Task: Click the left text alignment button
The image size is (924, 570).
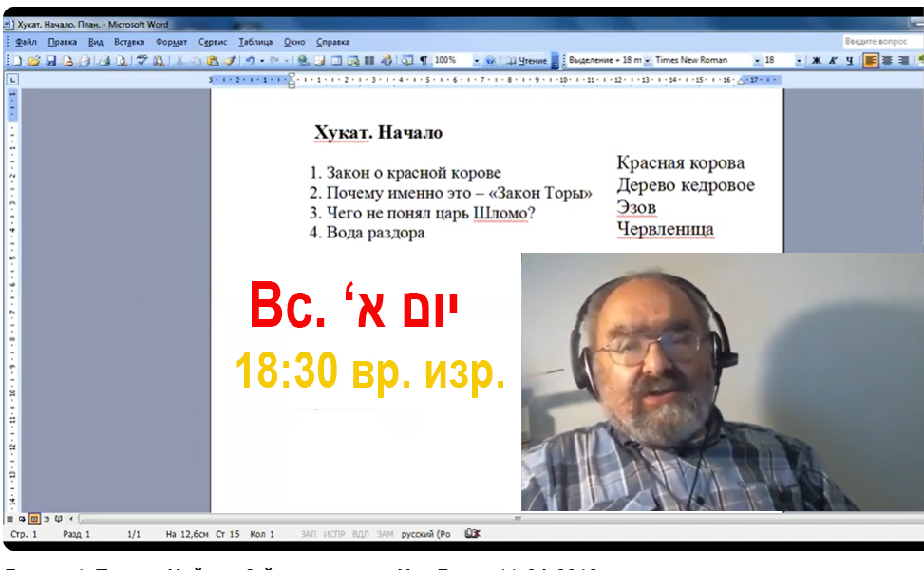Action: point(870,60)
